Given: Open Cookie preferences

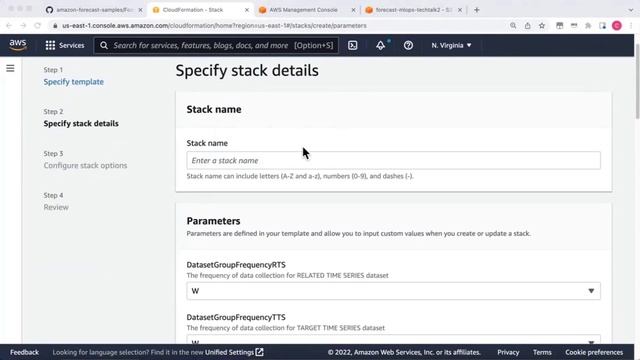Looking at the screenshot, I should point(594,352).
